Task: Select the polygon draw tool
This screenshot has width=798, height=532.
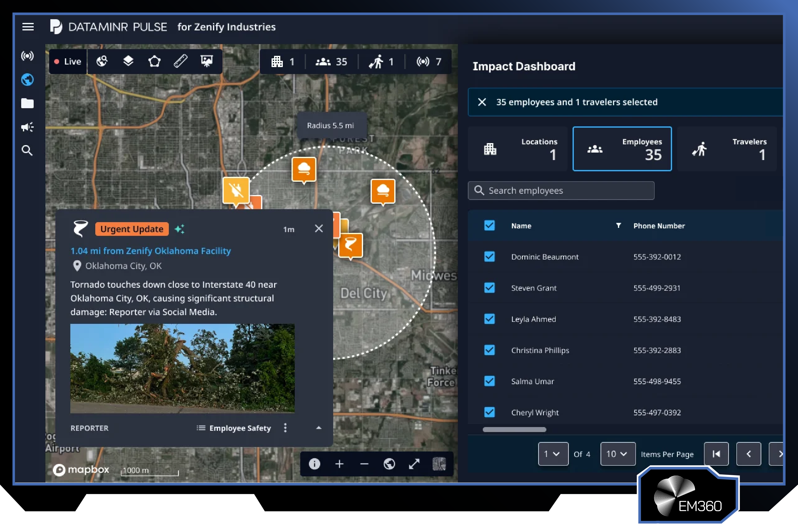Action: tap(154, 61)
